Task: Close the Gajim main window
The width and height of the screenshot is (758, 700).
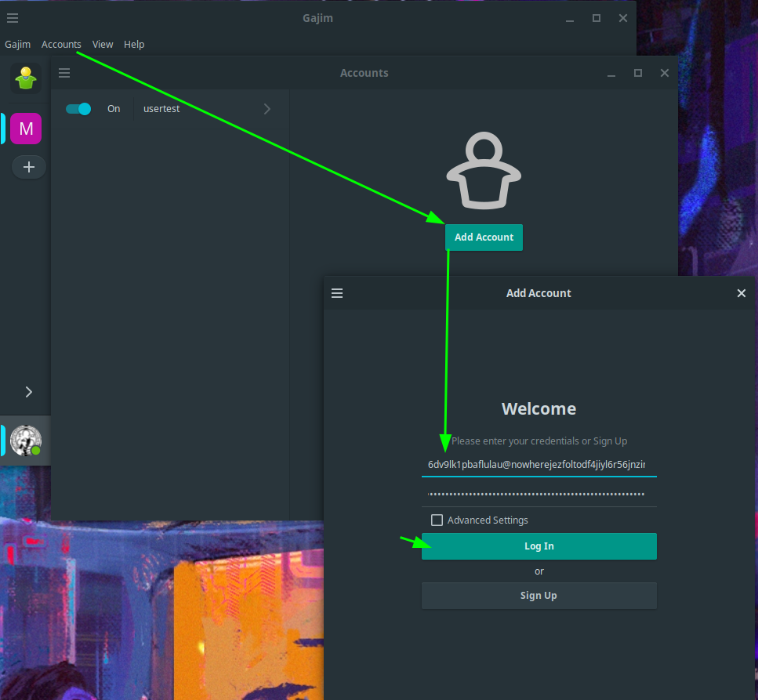Action: [623, 18]
